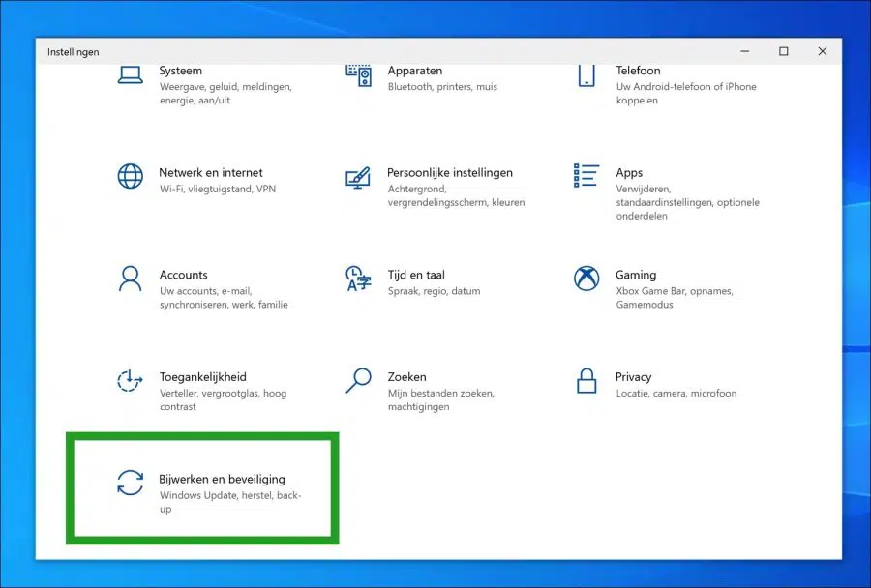Click the Netwerk en internet globe icon

[130, 177]
